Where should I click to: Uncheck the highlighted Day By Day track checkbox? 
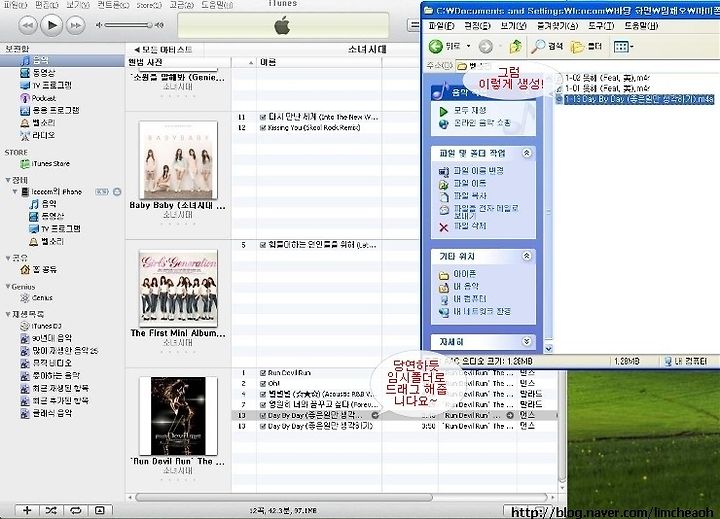click(x=263, y=416)
